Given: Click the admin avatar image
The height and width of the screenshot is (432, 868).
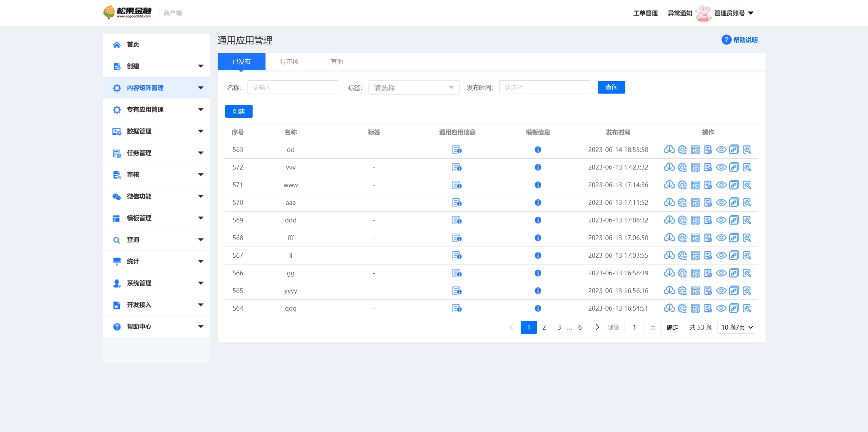Looking at the screenshot, I should point(703,13).
